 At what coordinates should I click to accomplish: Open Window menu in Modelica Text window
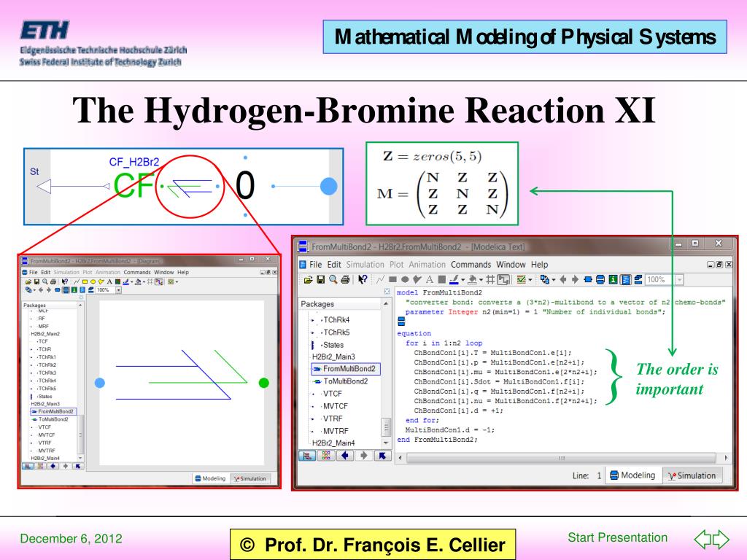click(x=511, y=264)
